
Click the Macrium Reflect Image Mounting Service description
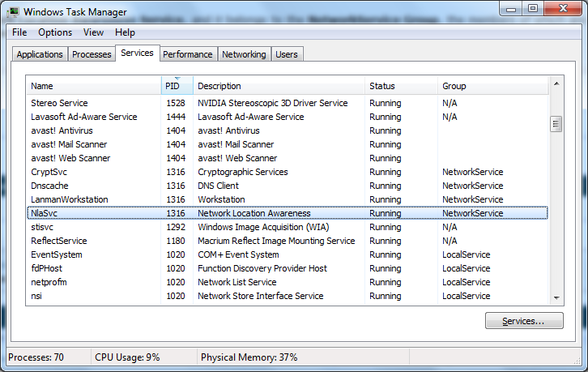pos(276,241)
